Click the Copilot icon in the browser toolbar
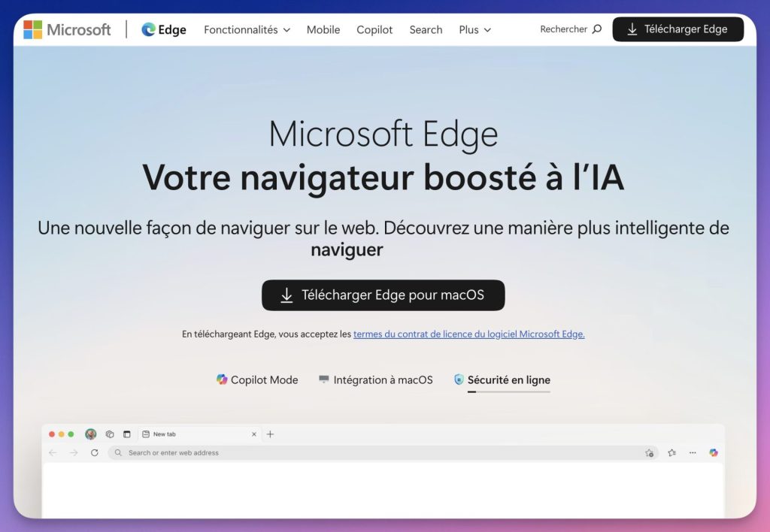The image size is (770, 532). coord(714,452)
